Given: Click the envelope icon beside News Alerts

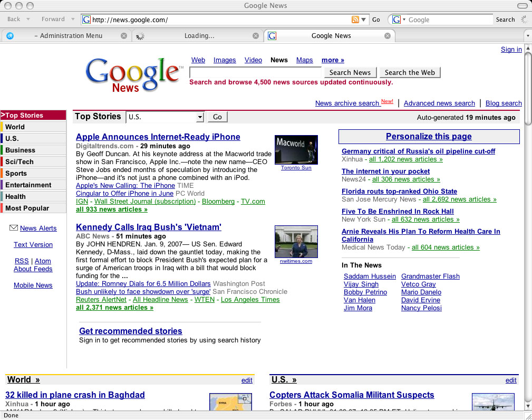Looking at the screenshot, I should point(14,228).
